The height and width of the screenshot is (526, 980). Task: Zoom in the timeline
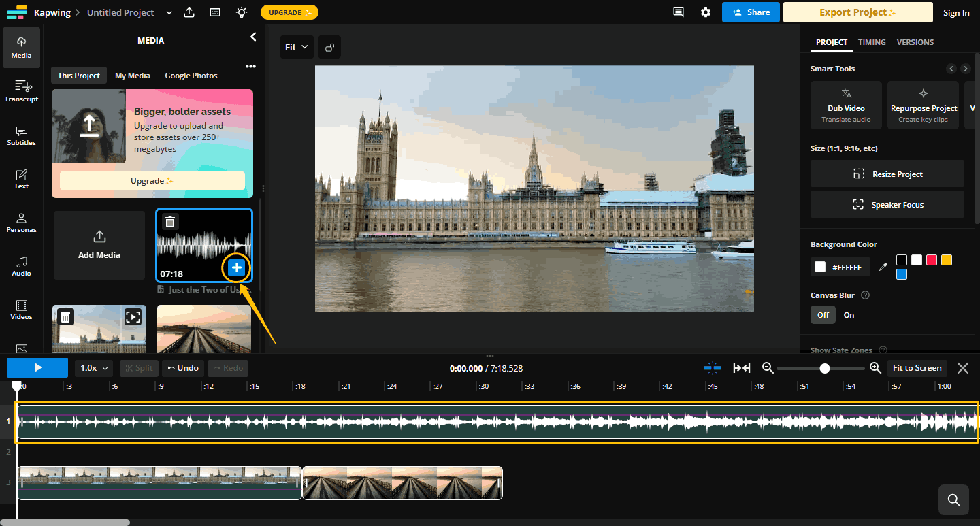[875, 368]
